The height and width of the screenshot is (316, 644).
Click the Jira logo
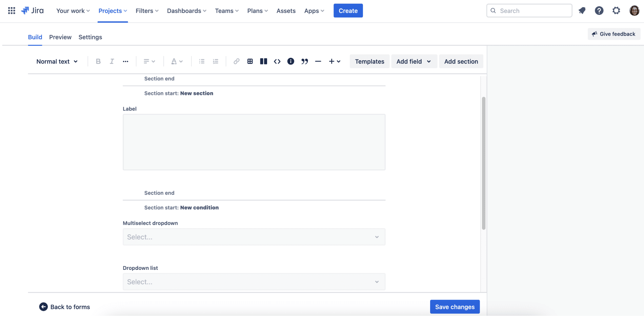click(33, 11)
